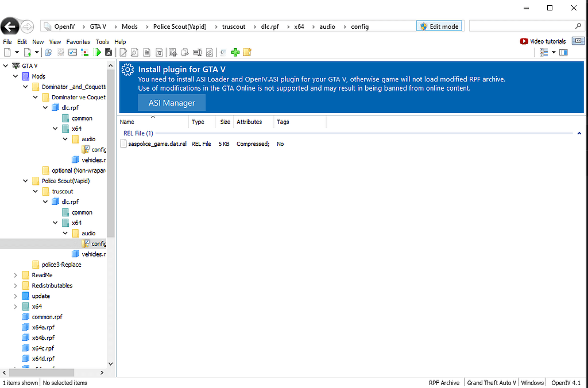Viewport: 588px width, 388px height.
Task: Open the view mode dropdown arrow
Action: [x=554, y=52]
